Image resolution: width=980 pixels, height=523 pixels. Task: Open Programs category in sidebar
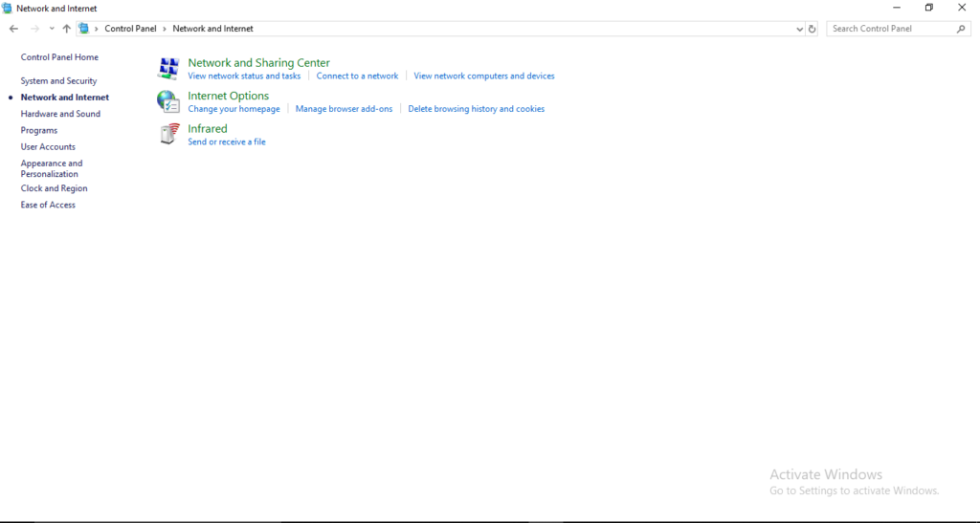click(x=38, y=130)
